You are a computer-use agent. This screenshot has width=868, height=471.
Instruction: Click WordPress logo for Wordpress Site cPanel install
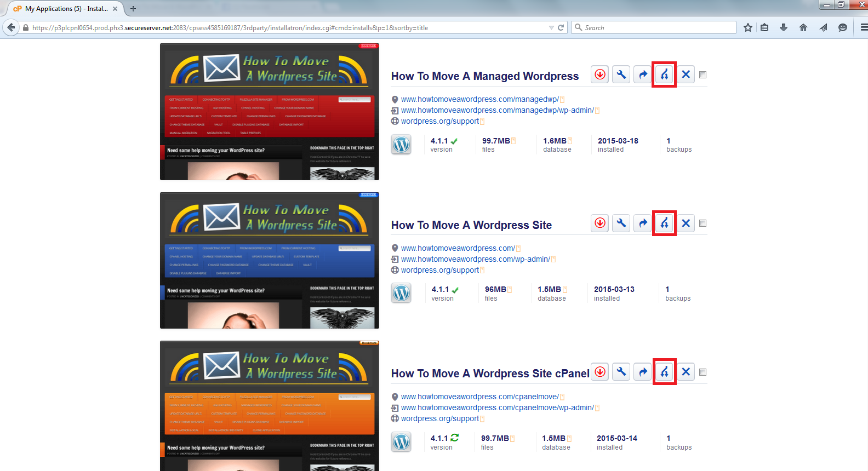pos(401,442)
